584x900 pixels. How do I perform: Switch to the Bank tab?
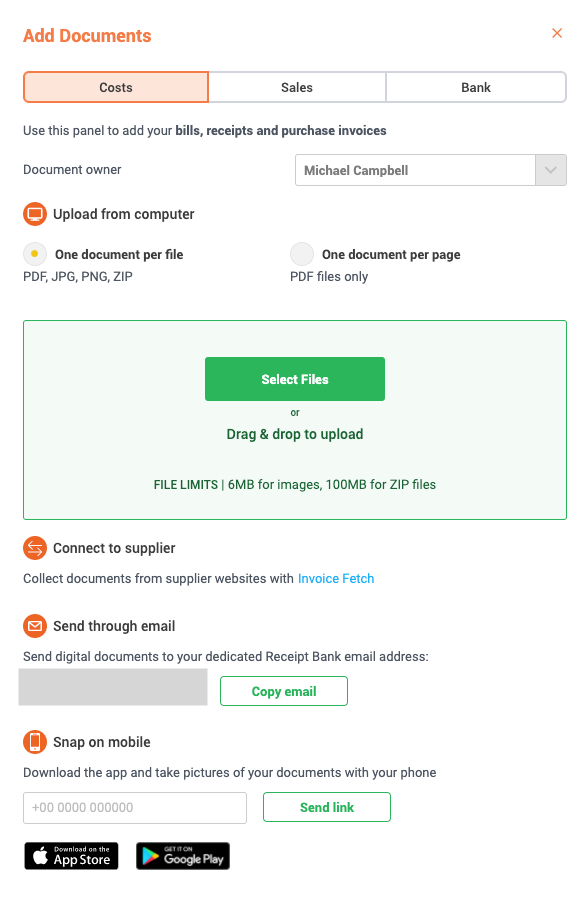point(476,87)
